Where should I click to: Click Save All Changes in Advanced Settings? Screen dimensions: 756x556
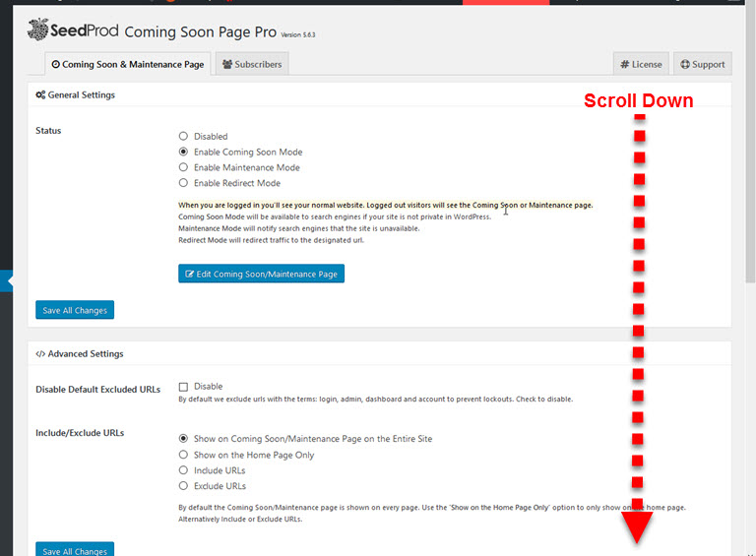pos(75,550)
